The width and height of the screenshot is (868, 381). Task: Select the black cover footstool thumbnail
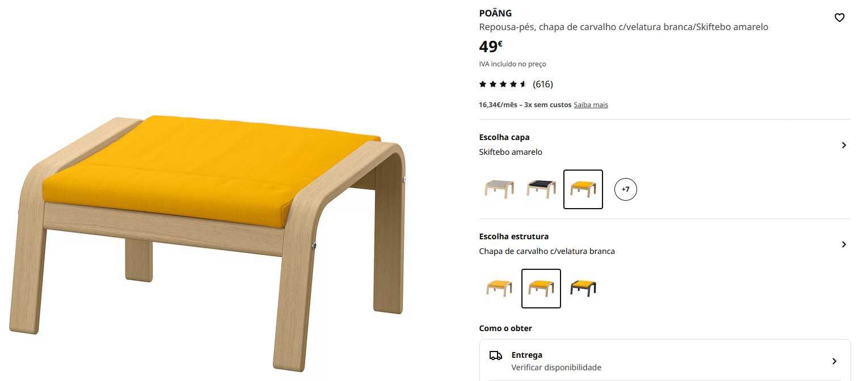click(x=541, y=189)
